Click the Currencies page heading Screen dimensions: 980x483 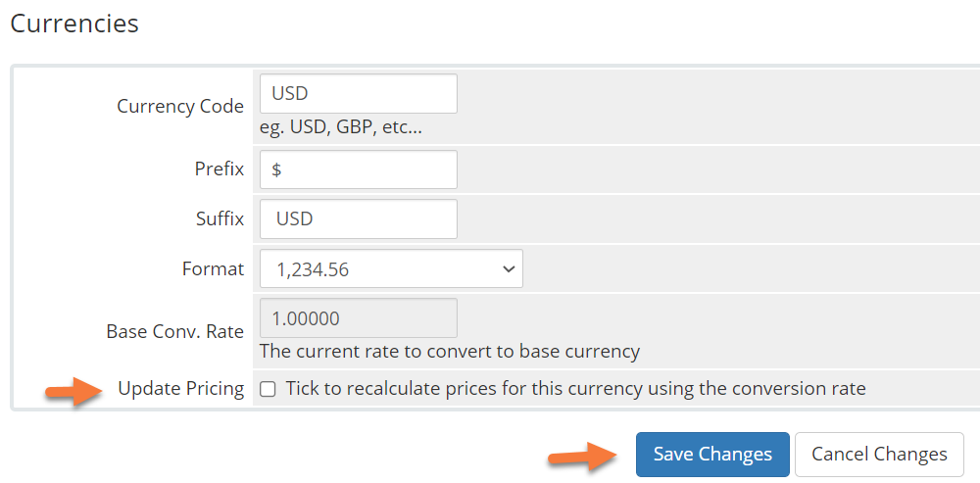point(74,23)
